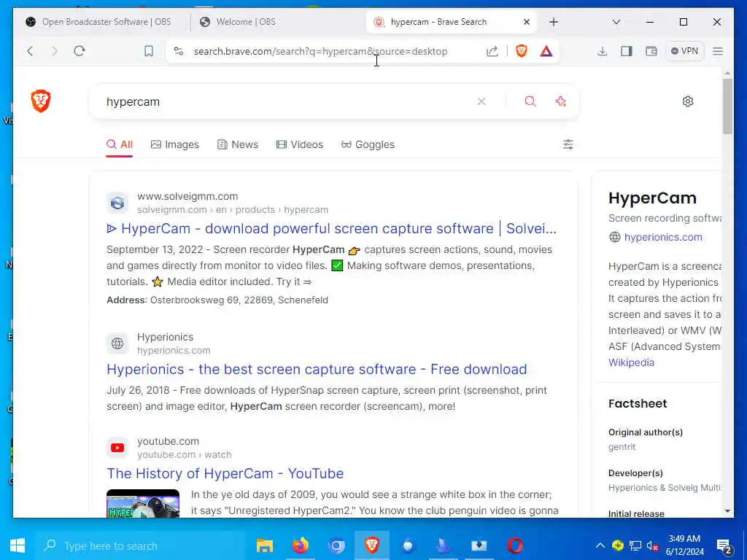
Task: Click the muted volume tray icon
Action: pyautogui.click(x=651, y=545)
